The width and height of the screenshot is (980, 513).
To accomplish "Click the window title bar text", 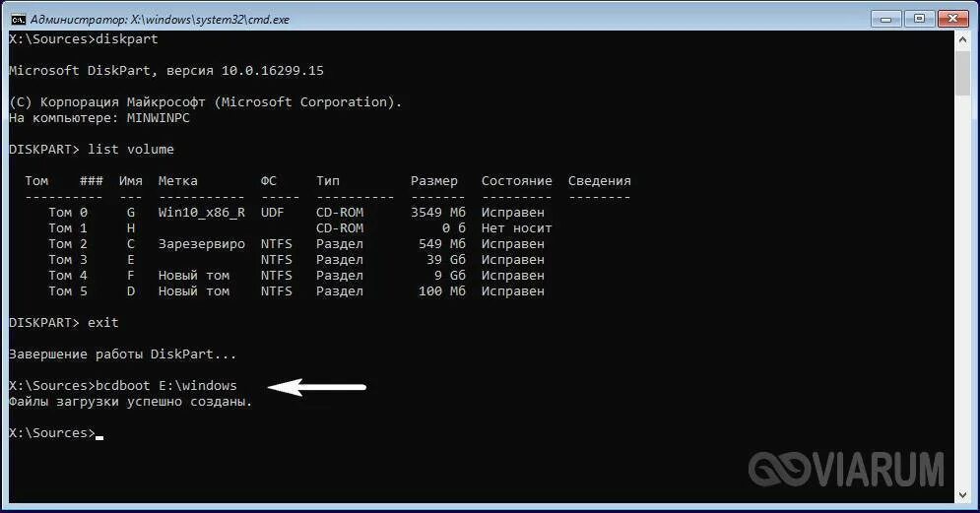I will pyautogui.click(x=160, y=20).
